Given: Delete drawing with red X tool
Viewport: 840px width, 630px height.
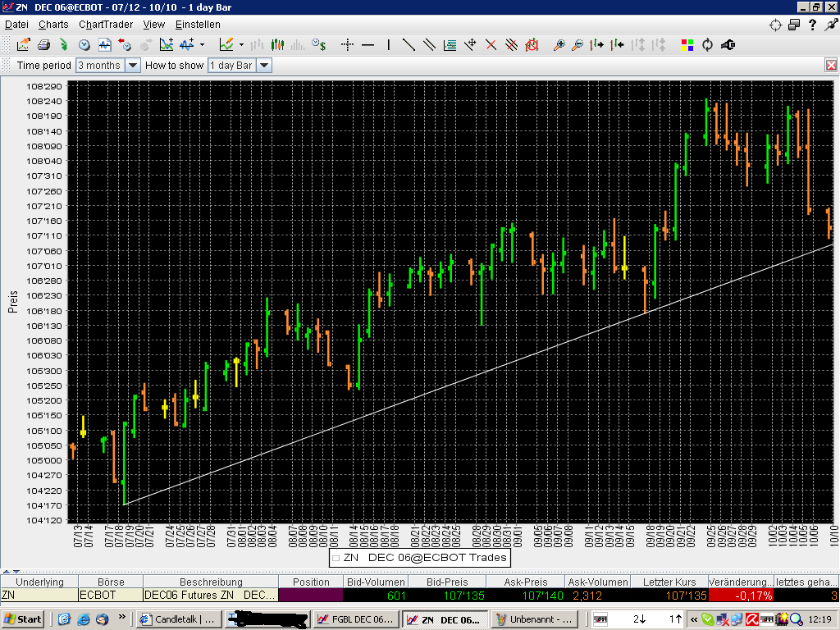Looking at the screenshot, I should [491, 45].
